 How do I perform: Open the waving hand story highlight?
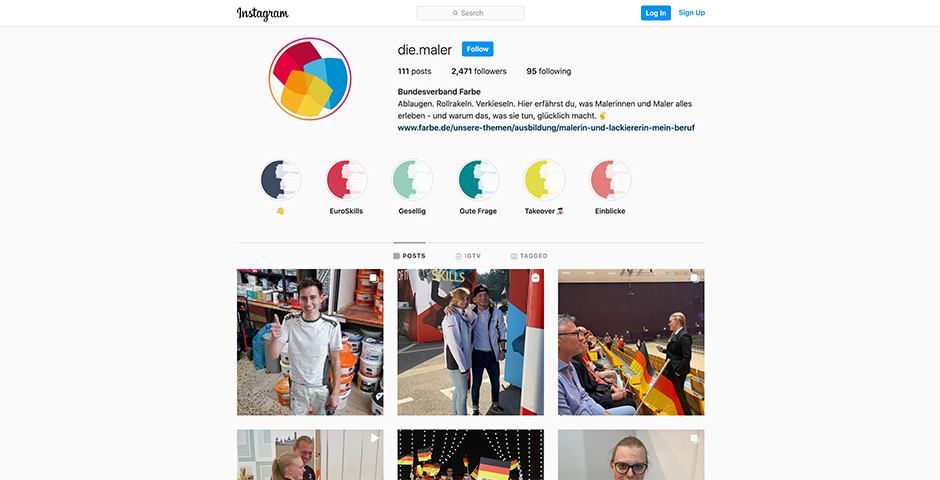[x=281, y=179]
